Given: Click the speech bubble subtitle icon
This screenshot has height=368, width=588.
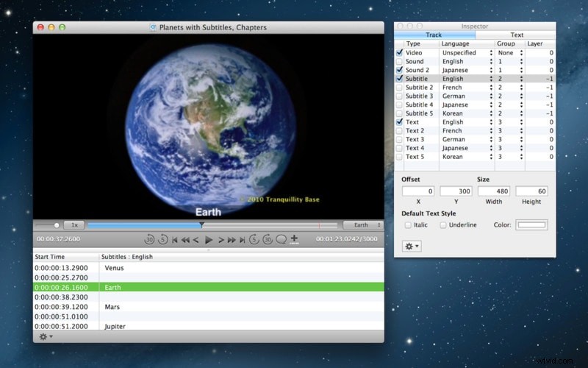Looking at the screenshot, I should [281, 239].
